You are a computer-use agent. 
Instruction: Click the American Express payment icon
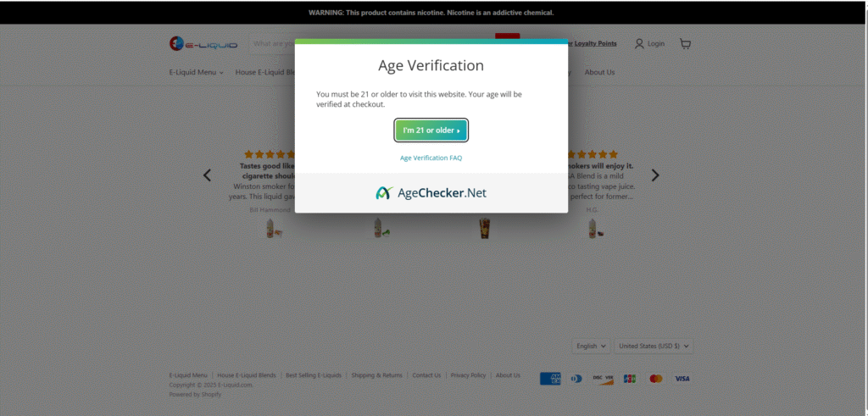549,379
